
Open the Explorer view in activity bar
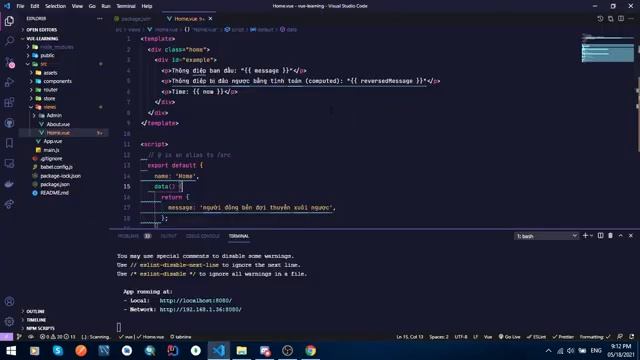point(9,21)
